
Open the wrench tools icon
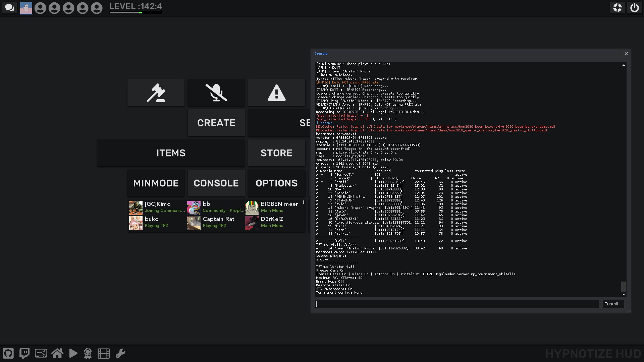coord(120,353)
